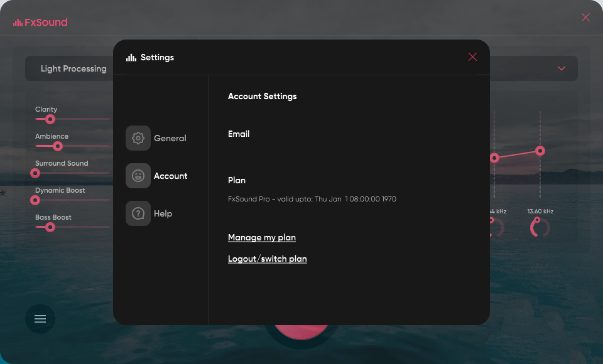Click the Plan label

237,180
